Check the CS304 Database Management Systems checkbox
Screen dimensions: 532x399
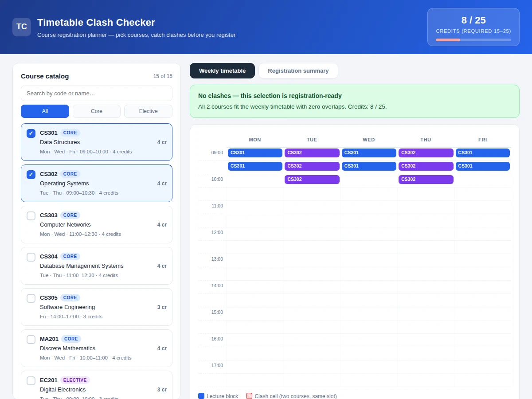tap(31, 257)
